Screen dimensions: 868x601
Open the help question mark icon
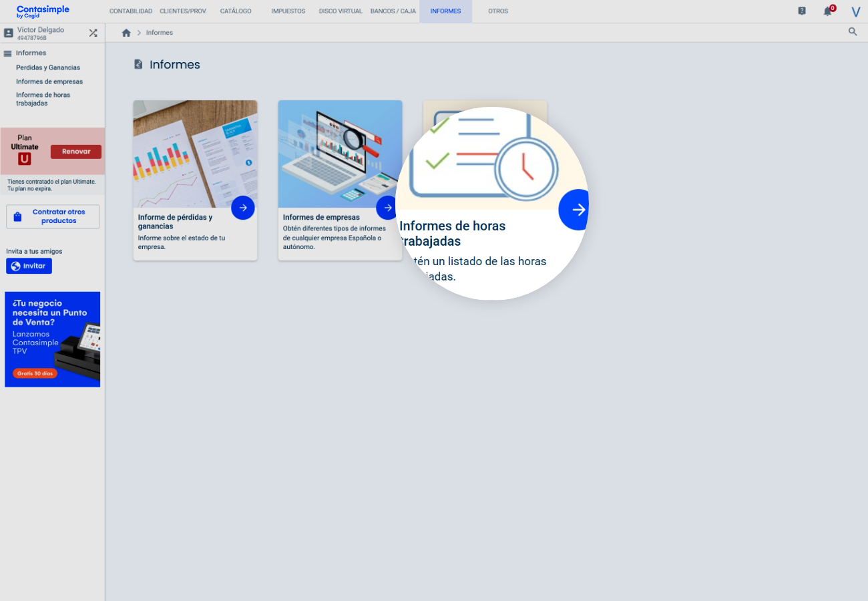tap(802, 11)
